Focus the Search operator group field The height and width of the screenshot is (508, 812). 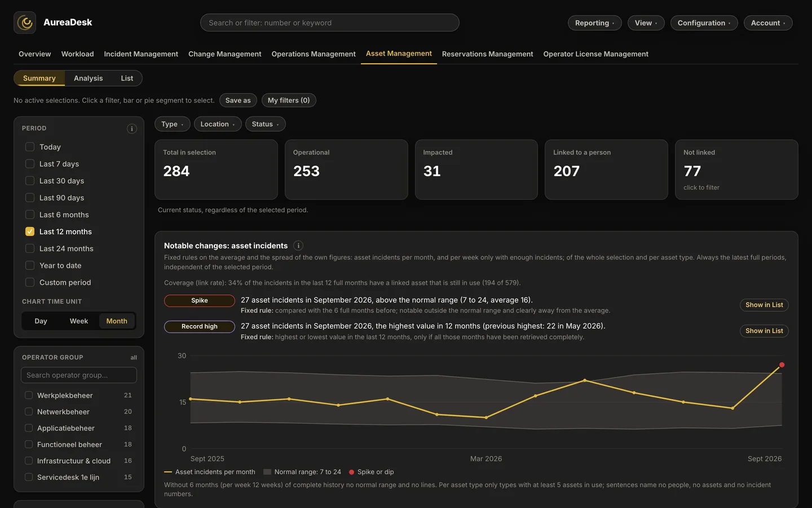click(79, 375)
